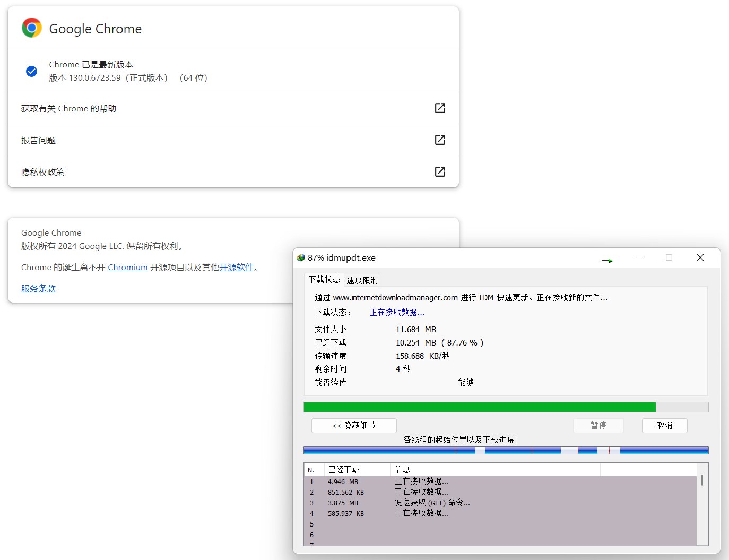Image resolution: width=729 pixels, height=560 pixels.
Task: Click the 正在接收数据 status link
Action: point(396,312)
